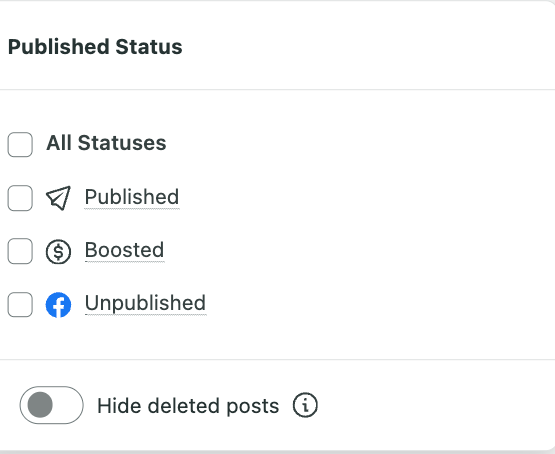Click the Facebook logo beside Unpublished
This screenshot has width=555, height=454.
58,305
